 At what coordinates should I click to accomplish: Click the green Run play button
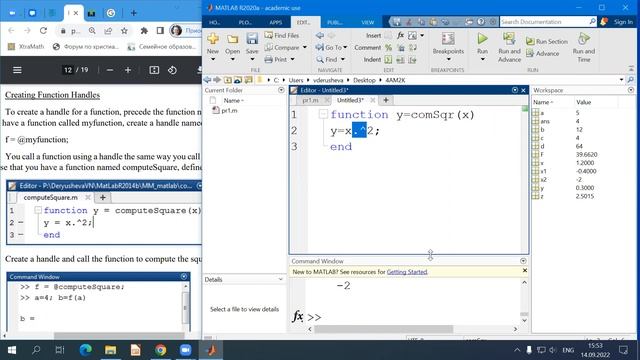click(x=482, y=39)
